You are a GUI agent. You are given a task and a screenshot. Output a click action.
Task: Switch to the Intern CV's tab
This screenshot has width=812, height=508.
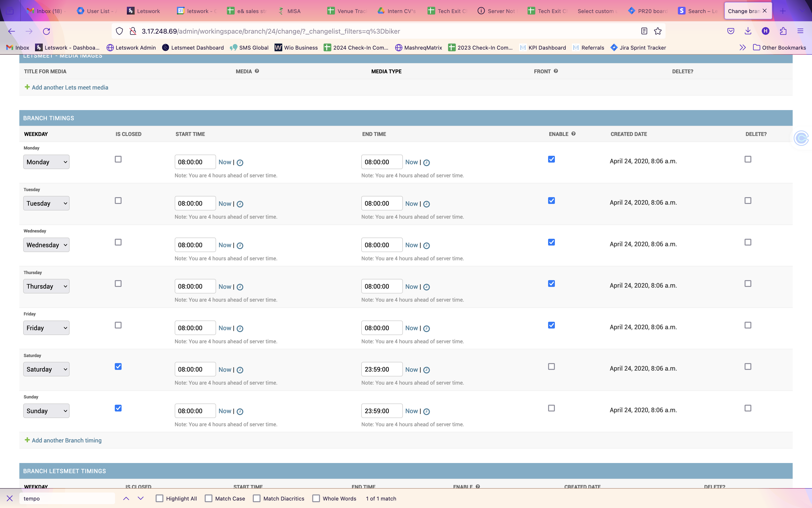tap(397, 11)
